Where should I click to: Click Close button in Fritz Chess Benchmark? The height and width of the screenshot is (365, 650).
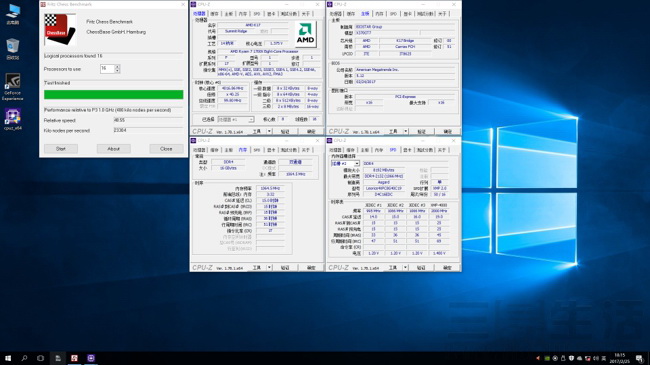[166, 148]
